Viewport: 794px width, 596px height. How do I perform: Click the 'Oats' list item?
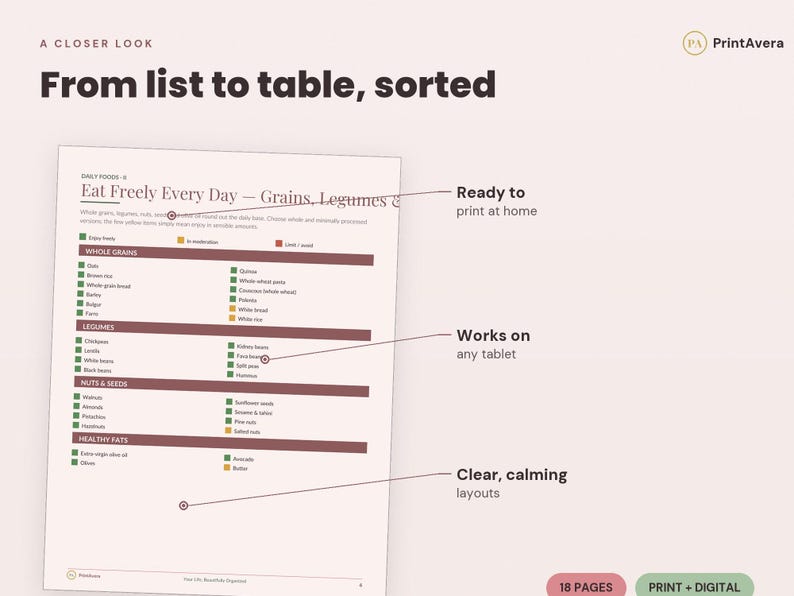point(89,265)
